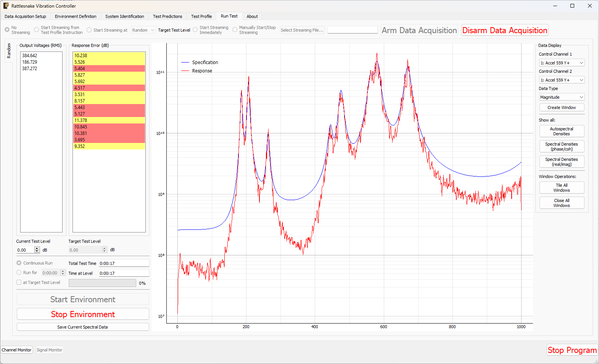Viewport: 599px width, 364px height.
Task: Switch to the System Identification tab
Action: (x=124, y=16)
